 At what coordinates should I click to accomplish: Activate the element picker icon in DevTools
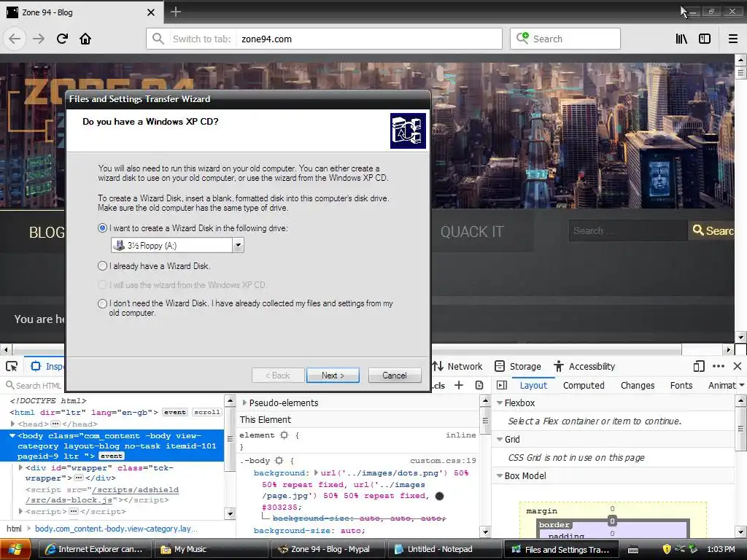[x=12, y=366]
